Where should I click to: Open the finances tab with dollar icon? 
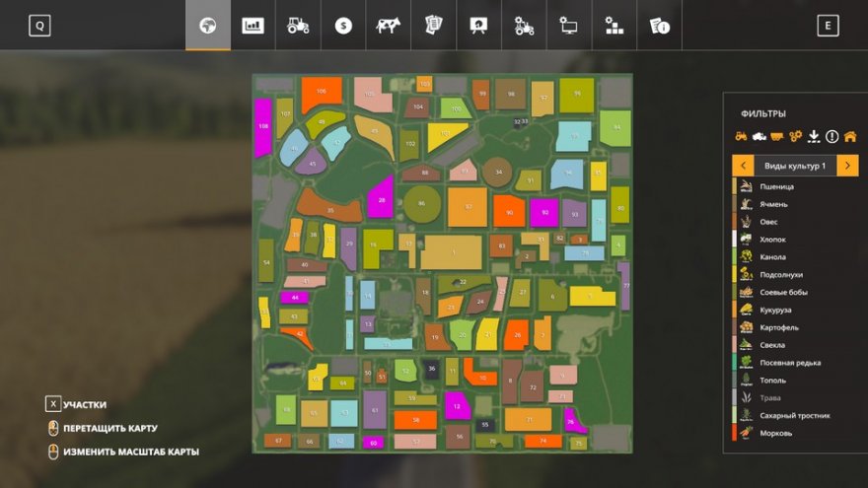342,26
